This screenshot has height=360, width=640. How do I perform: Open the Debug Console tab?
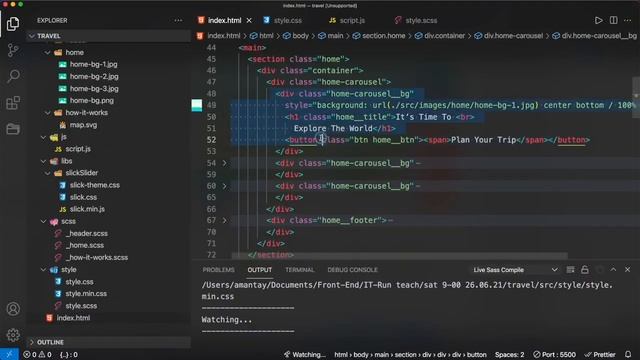(x=352, y=270)
